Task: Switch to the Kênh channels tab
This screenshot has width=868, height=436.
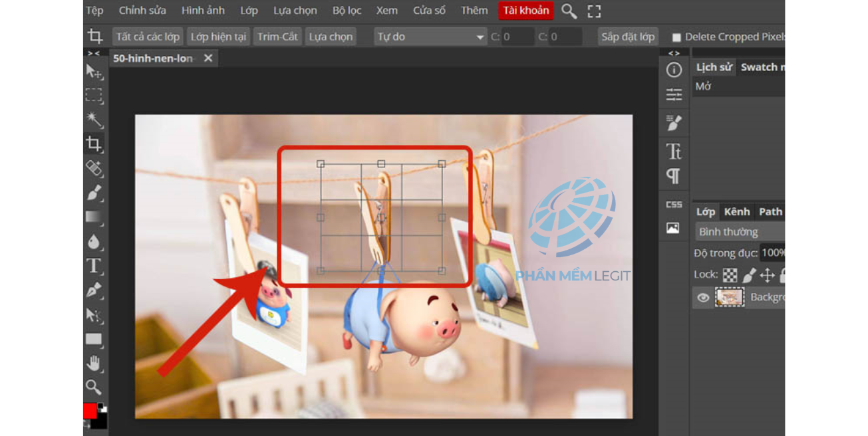Action: [737, 212]
